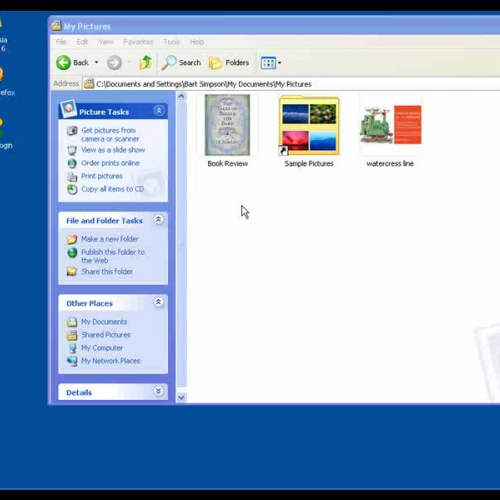The height and width of the screenshot is (500, 500).
Task: Open the Views toolbar button
Action: 268,63
